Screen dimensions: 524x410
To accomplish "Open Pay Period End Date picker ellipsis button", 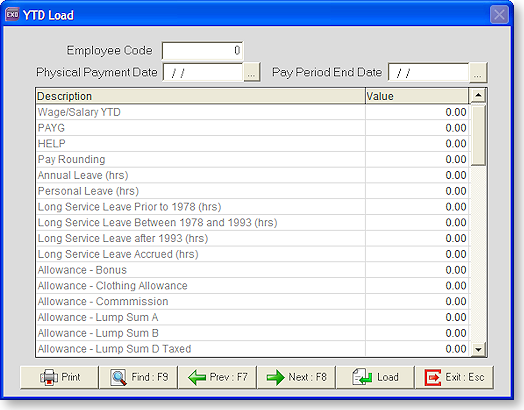I will [x=478, y=72].
